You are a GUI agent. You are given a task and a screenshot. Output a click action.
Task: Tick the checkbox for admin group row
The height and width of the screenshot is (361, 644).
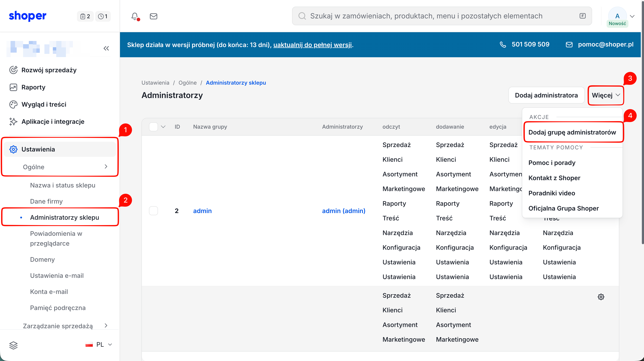pos(153,211)
